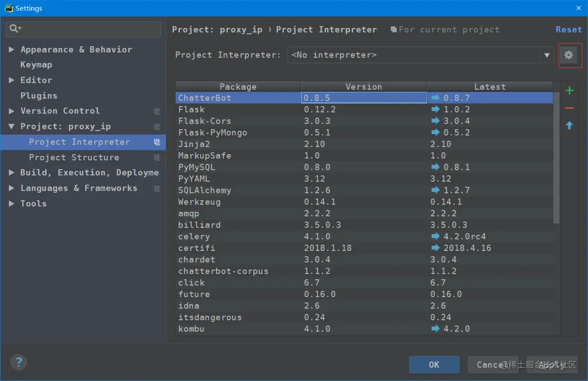The width and height of the screenshot is (588, 381).
Task: Expand the Build, Execution, Deployment arrow
Action: 11,172
